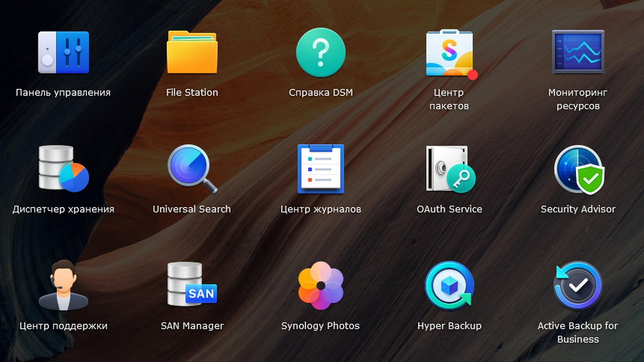
Task: Click the "Universal Search" label text
Action: pyautogui.click(x=192, y=209)
